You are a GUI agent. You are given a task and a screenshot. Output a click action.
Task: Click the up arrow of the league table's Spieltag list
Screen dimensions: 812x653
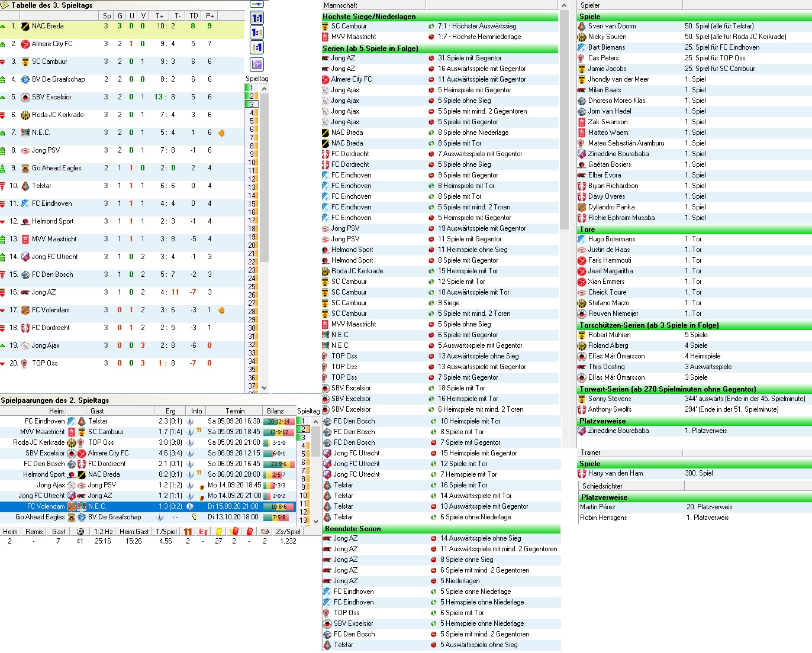(264, 89)
